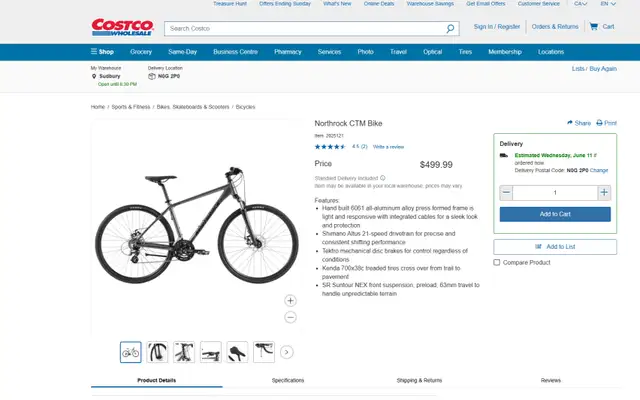Click the Add to Cart button
The width and height of the screenshot is (640, 400).
[555, 214]
